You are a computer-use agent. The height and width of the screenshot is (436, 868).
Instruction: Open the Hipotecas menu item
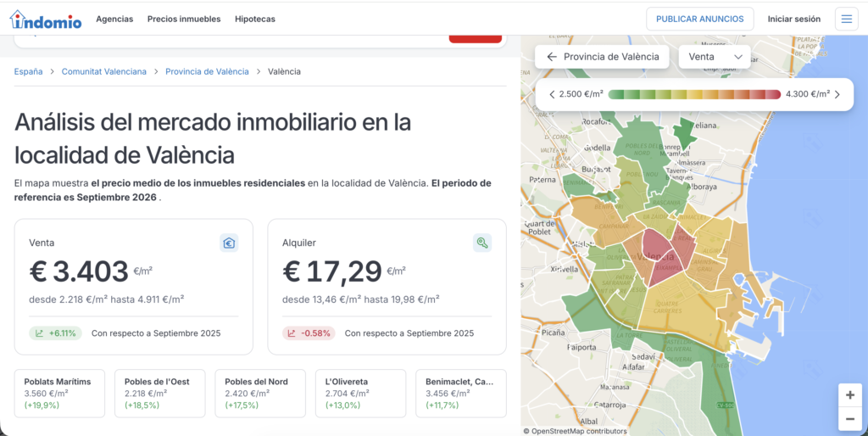[254, 19]
